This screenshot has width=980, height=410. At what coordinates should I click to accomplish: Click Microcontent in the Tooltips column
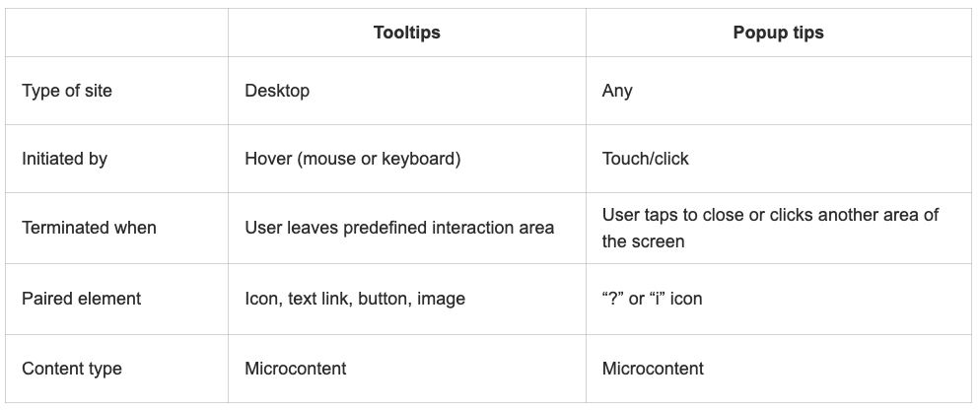click(295, 369)
